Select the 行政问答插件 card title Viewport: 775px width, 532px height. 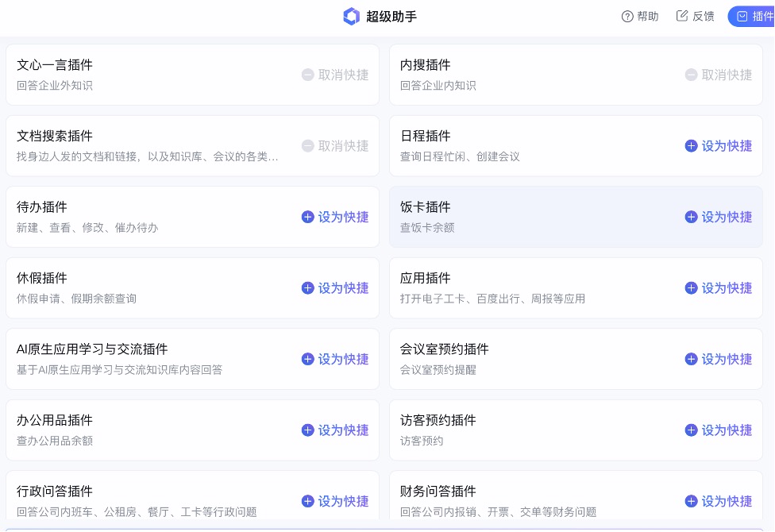click(x=55, y=492)
